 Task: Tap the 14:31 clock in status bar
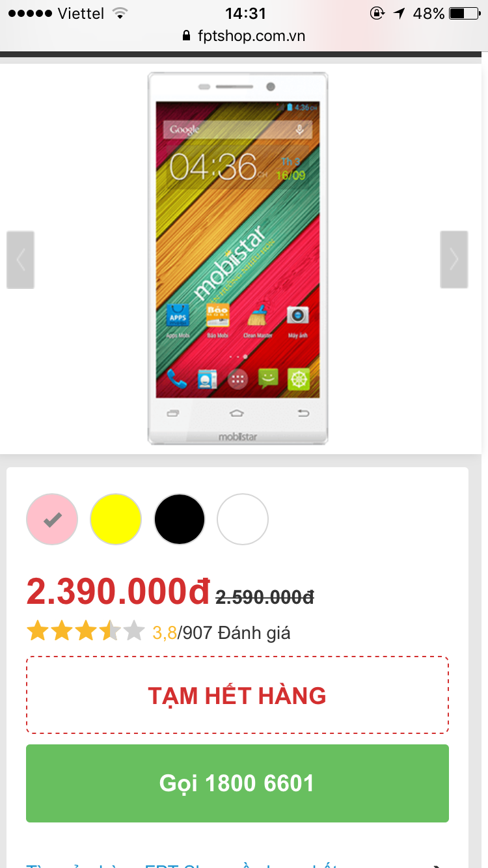point(245,13)
